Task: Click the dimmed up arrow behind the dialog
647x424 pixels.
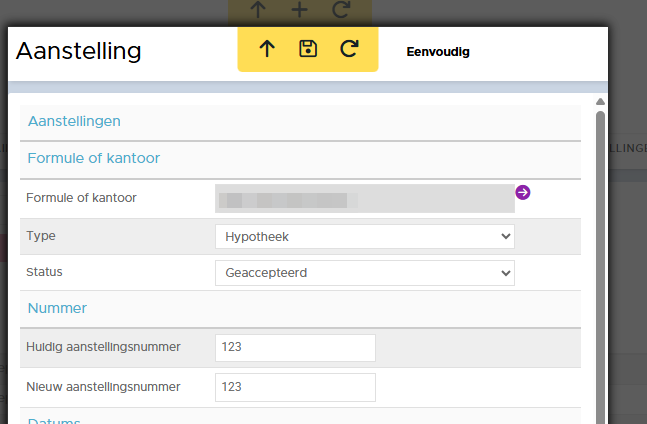Action: click(x=258, y=11)
